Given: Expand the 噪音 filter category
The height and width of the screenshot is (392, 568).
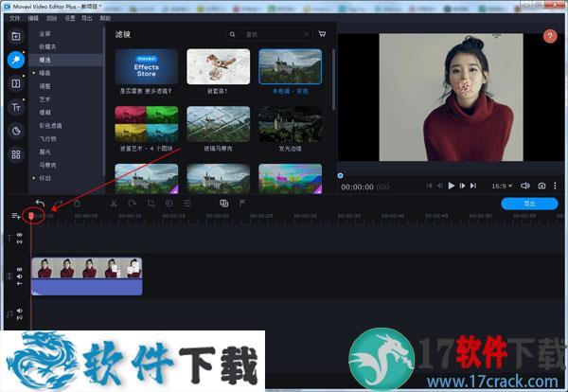Looking at the screenshot, I should tap(45, 72).
